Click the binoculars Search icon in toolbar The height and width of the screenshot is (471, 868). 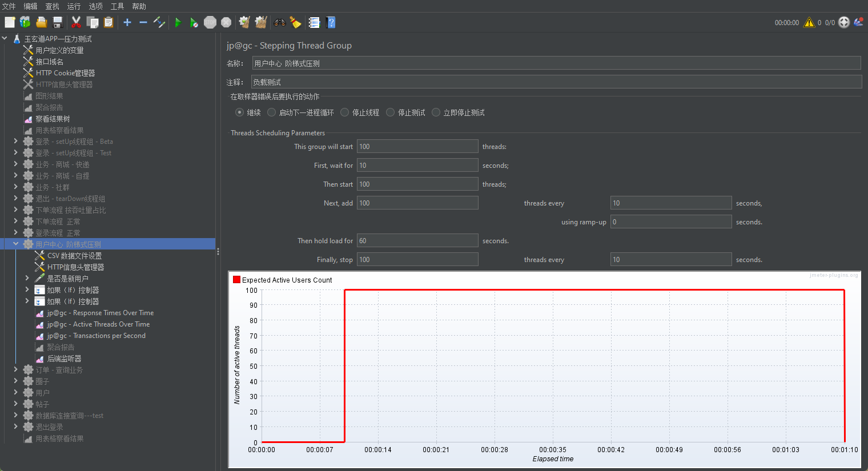coord(279,22)
